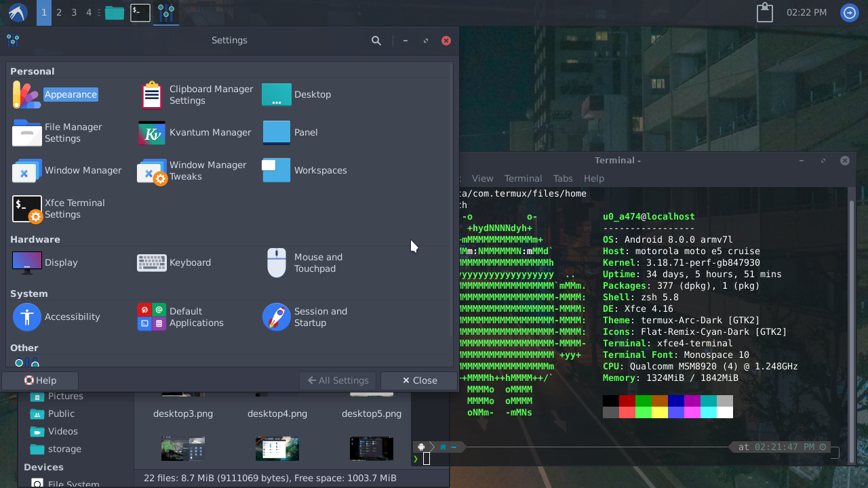Select desktop3.png file label
The height and width of the screenshot is (488, 868).
183,413
